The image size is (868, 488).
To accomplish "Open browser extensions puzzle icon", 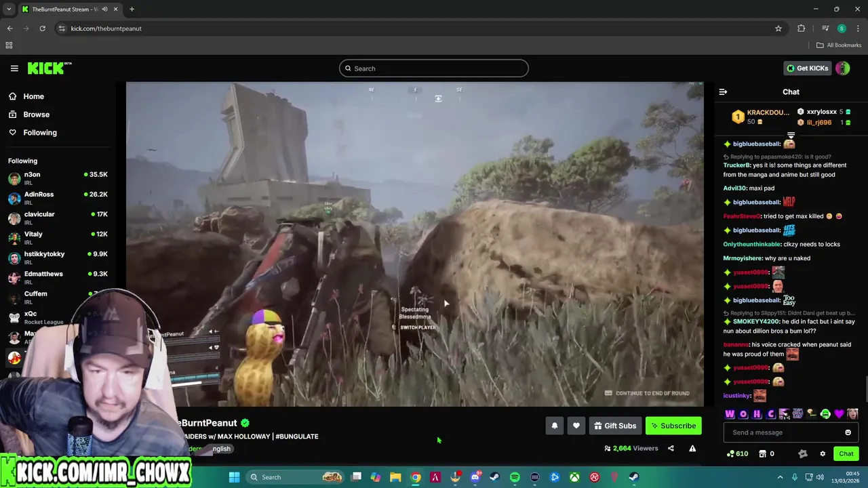I will [x=801, y=28].
